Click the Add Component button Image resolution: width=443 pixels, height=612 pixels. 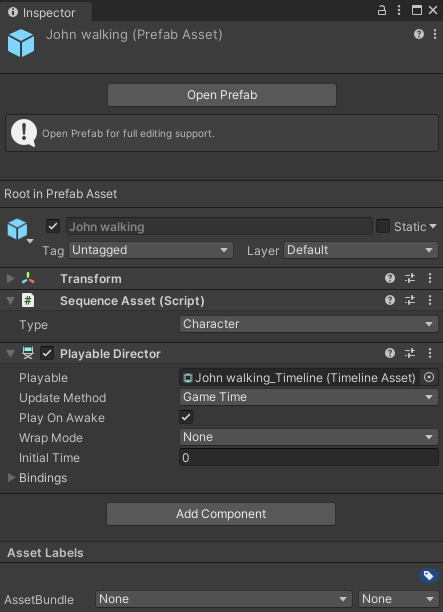[221, 514]
